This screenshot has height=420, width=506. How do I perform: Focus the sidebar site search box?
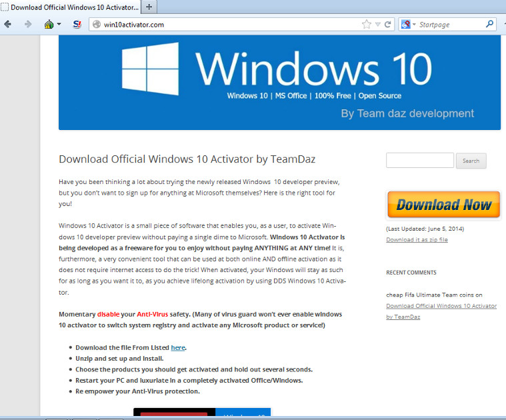click(x=420, y=160)
